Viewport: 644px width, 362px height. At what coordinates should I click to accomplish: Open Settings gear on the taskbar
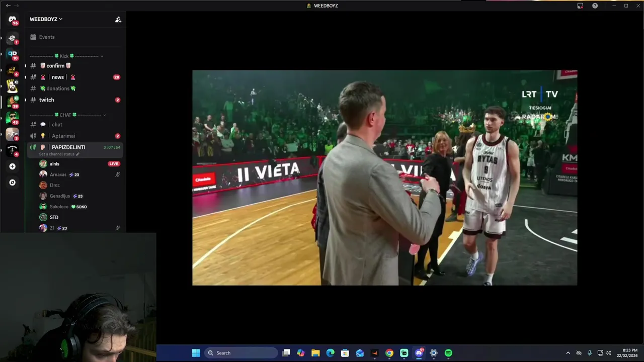pos(434,353)
